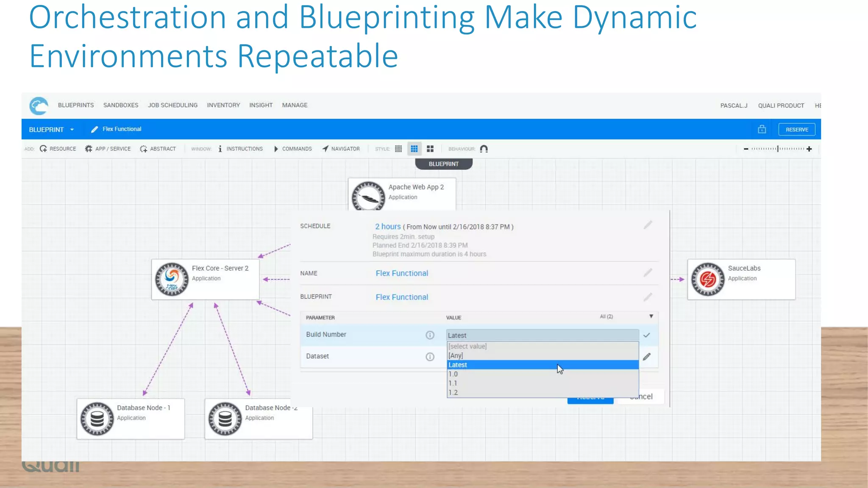Select the Apache Web App 2 icon
Viewport: 868px width, 488px height.
click(x=368, y=196)
